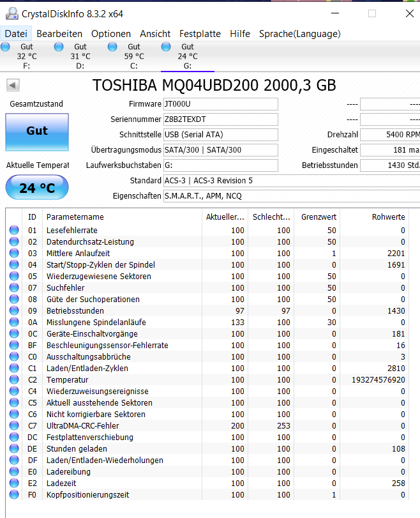
Task: Click the CrystalDiskInfo app icon in title bar
Action: click(12, 13)
